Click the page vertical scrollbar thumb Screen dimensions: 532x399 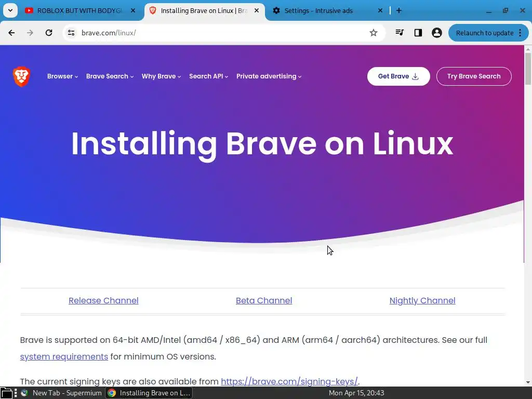[528, 69]
